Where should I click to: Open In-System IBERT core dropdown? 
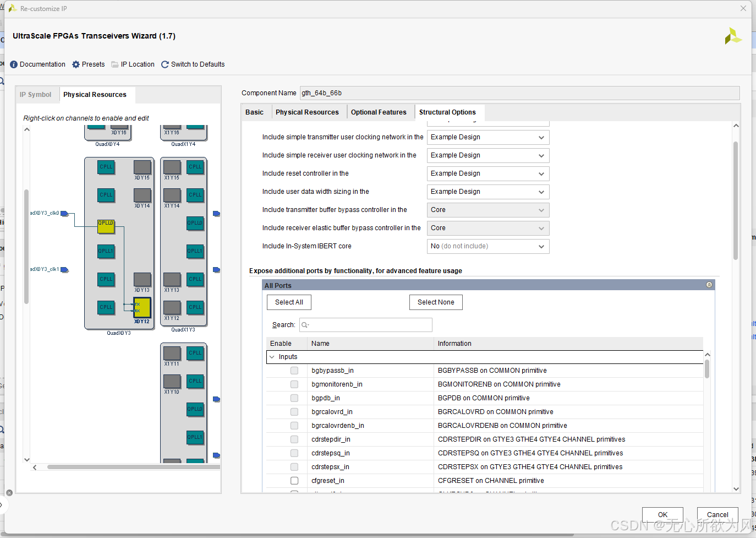488,246
